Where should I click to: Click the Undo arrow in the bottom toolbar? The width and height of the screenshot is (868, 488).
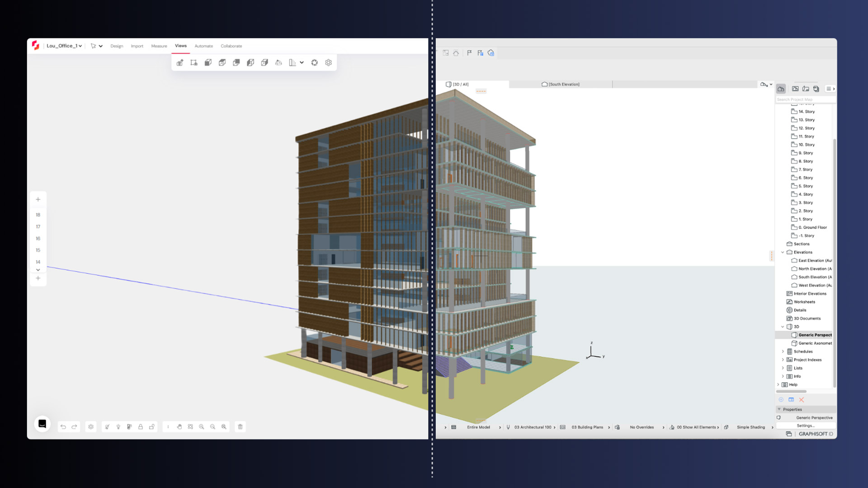63,427
